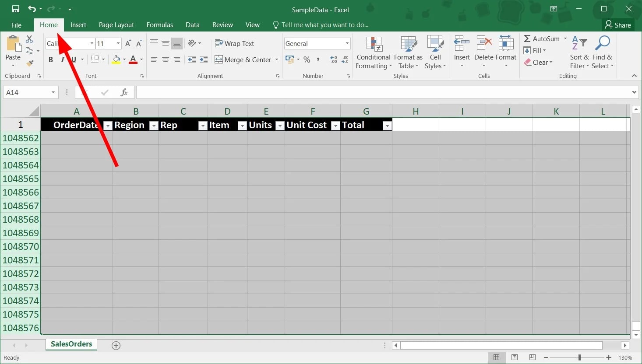Viewport: 642px width, 364px height.
Task: Toggle italic formatting
Action: [62, 59]
